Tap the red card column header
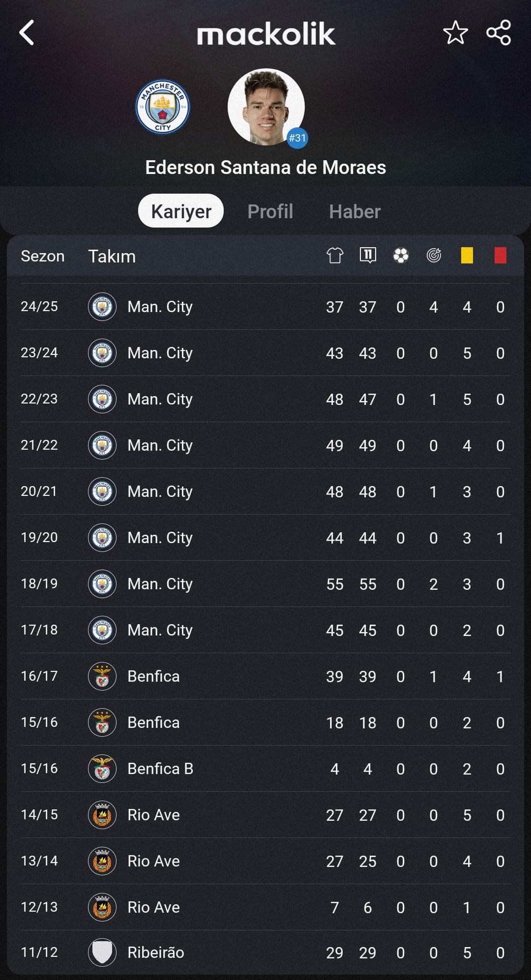 click(501, 256)
